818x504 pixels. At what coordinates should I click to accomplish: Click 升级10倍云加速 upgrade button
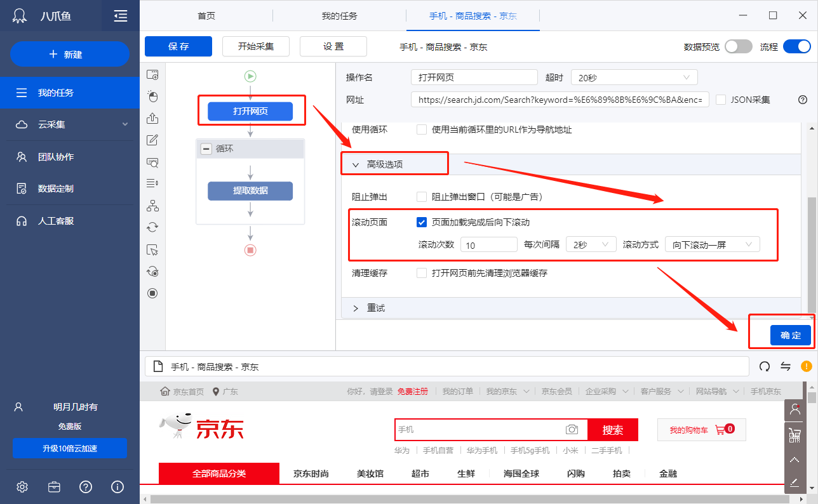(x=70, y=448)
